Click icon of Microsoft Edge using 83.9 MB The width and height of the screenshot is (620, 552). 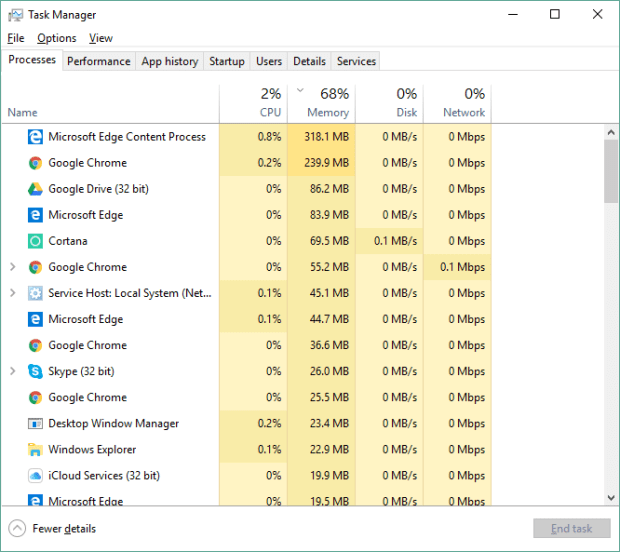coord(35,215)
